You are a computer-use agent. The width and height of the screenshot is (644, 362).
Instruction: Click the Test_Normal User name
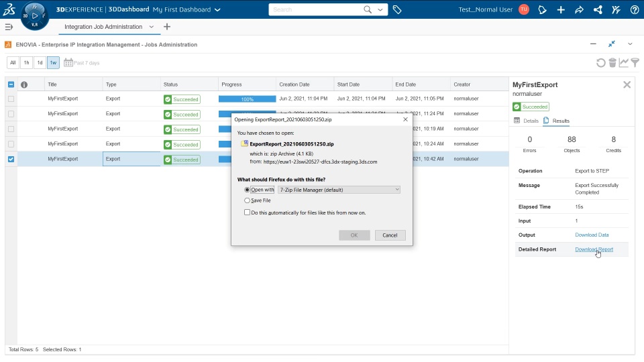pos(486,9)
